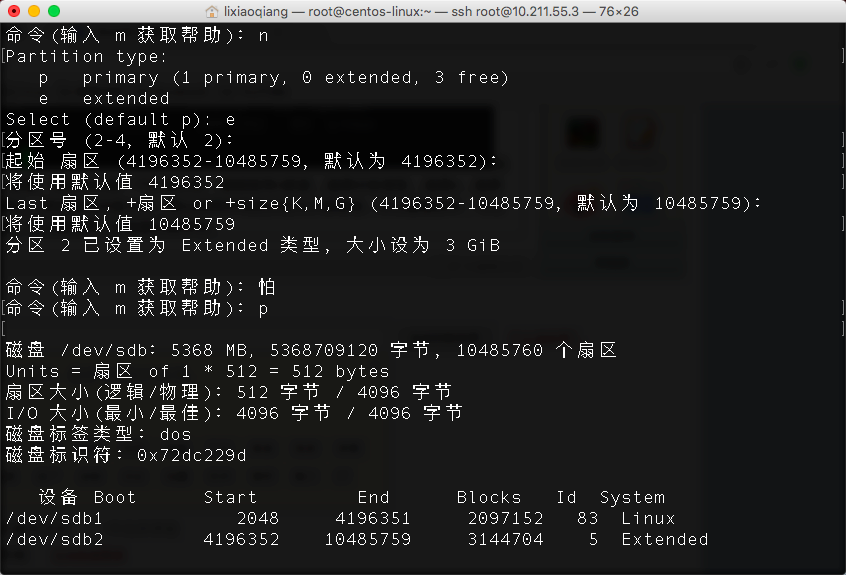Maximize the terminal with the green button

[x=54, y=11]
